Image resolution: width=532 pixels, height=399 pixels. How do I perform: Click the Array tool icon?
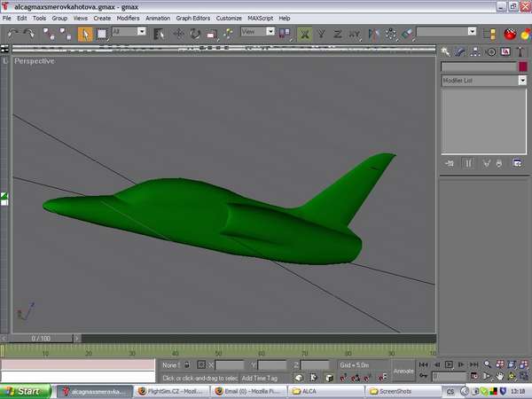coord(390,34)
